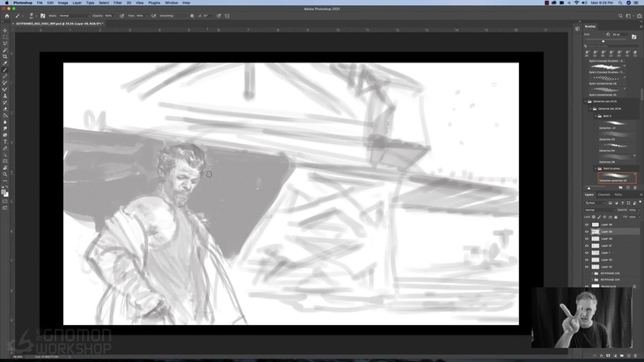Viewport: 644px width, 362px height.
Task: Switch to the Paths tab
Action: tap(618, 195)
